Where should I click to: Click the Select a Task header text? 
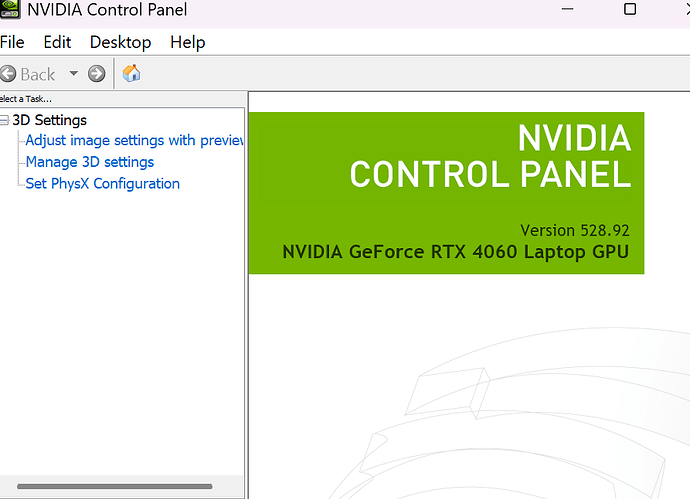(x=26, y=99)
